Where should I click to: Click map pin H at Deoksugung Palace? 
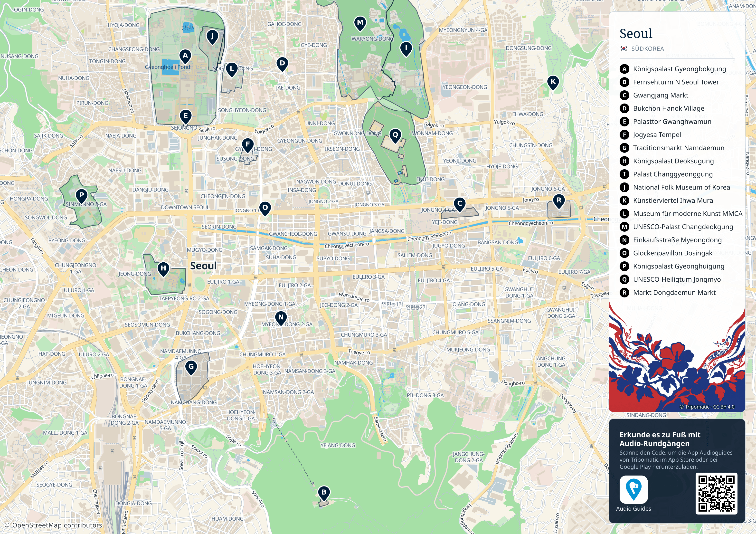pyautogui.click(x=163, y=269)
